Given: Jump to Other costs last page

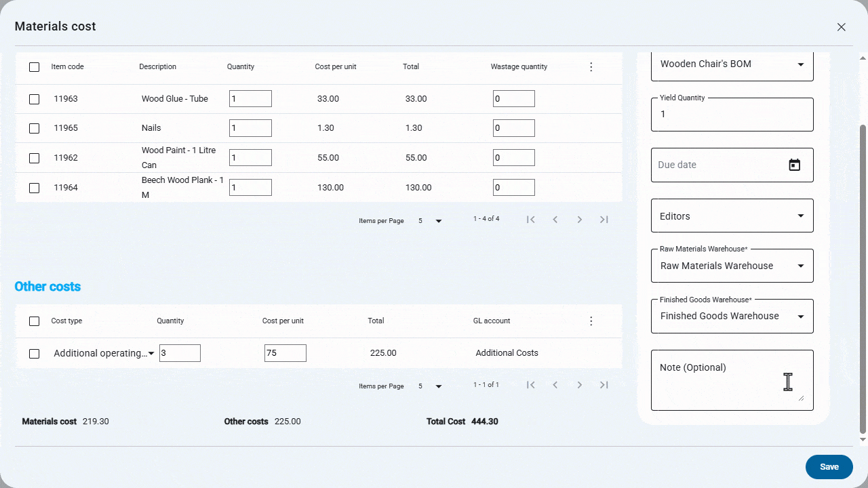Looking at the screenshot, I should pos(604,385).
